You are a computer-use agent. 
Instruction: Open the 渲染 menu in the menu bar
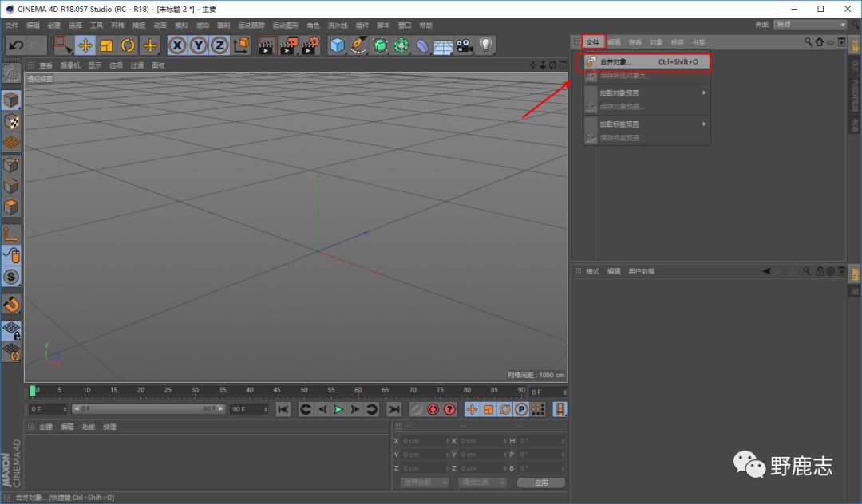pos(202,26)
